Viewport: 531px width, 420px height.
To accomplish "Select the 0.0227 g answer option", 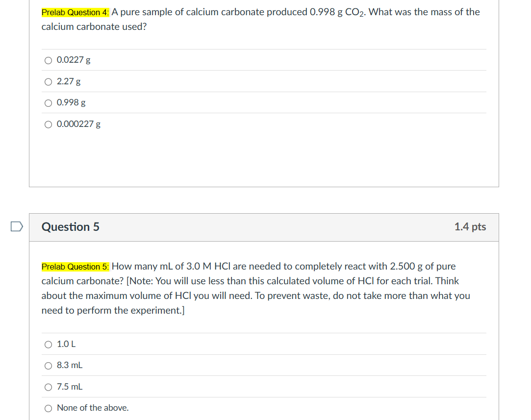I will [48, 60].
